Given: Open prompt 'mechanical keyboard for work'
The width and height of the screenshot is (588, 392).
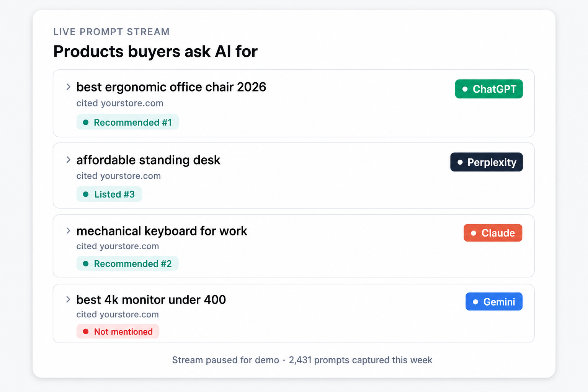Looking at the screenshot, I should 162,231.
